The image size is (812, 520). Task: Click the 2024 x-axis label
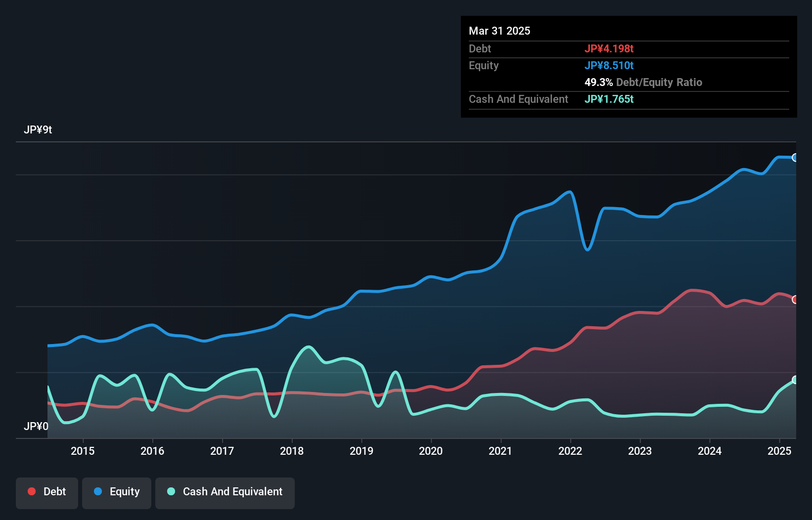(x=710, y=451)
